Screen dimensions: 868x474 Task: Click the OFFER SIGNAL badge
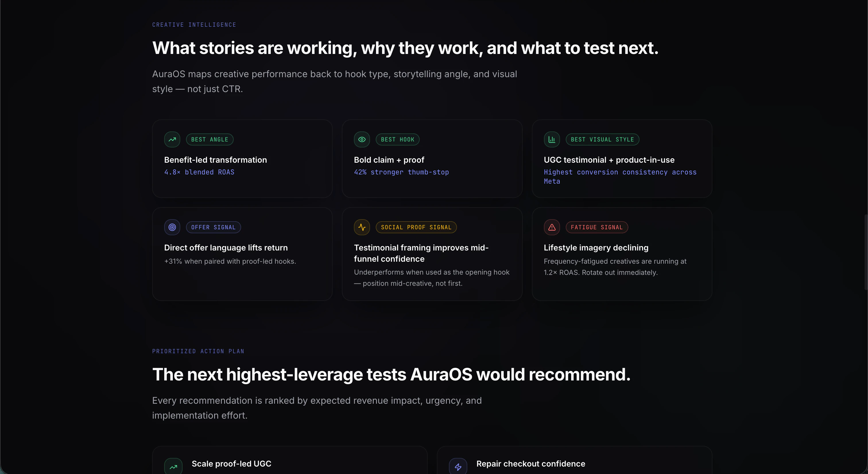(x=213, y=228)
